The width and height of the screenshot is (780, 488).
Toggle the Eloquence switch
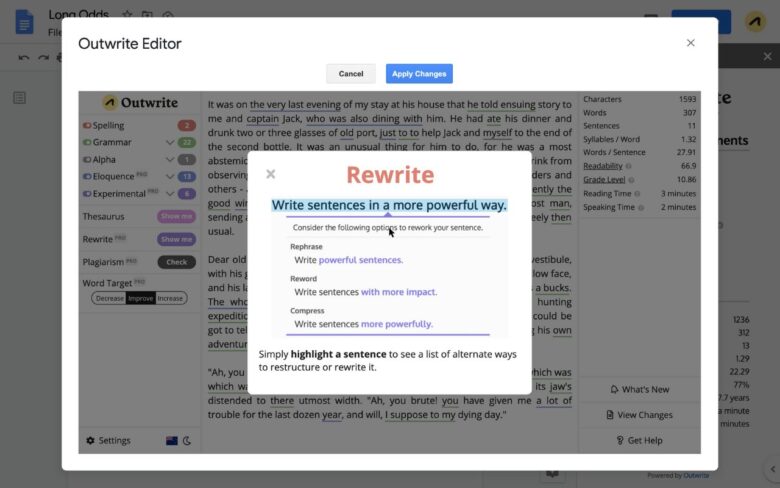coord(87,177)
